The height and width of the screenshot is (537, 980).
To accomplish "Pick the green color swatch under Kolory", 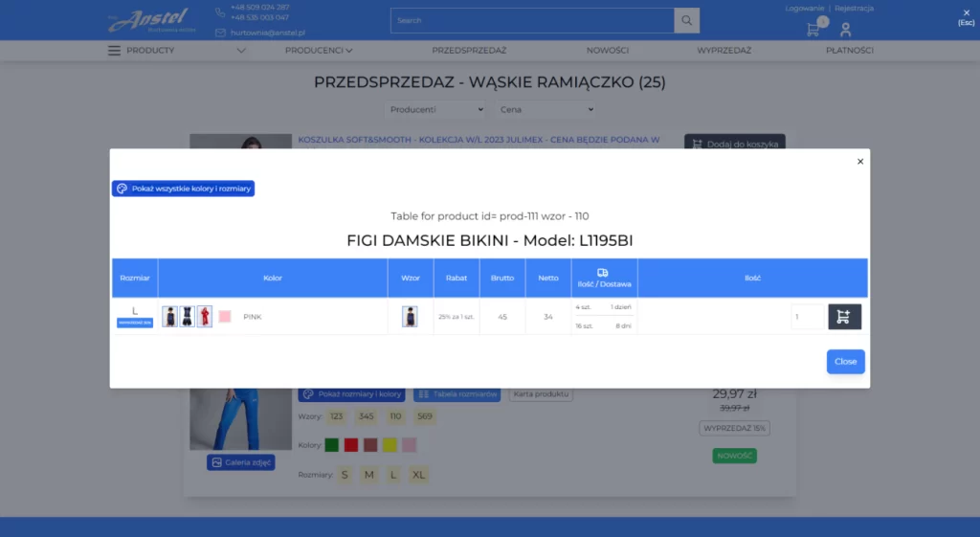I will pos(332,445).
